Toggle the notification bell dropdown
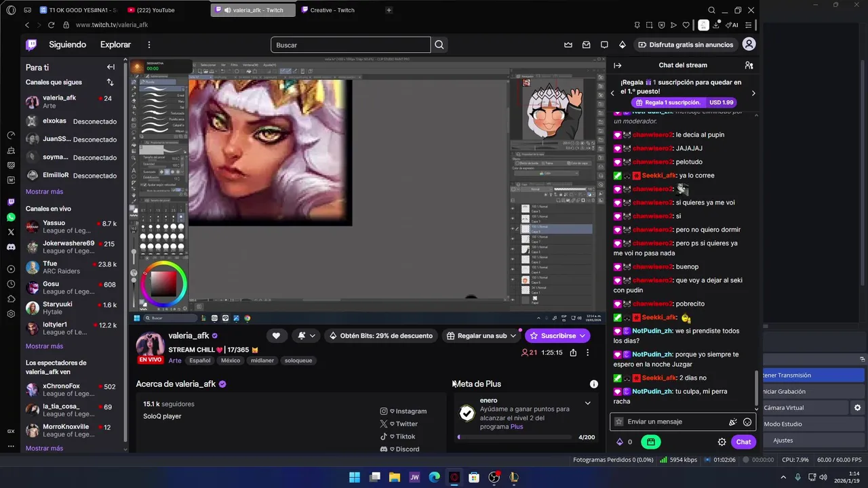This screenshot has height=488, width=868. click(x=307, y=335)
